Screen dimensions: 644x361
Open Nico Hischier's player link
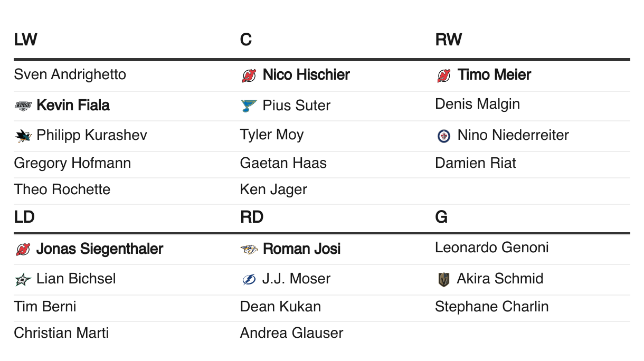(x=306, y=75)
